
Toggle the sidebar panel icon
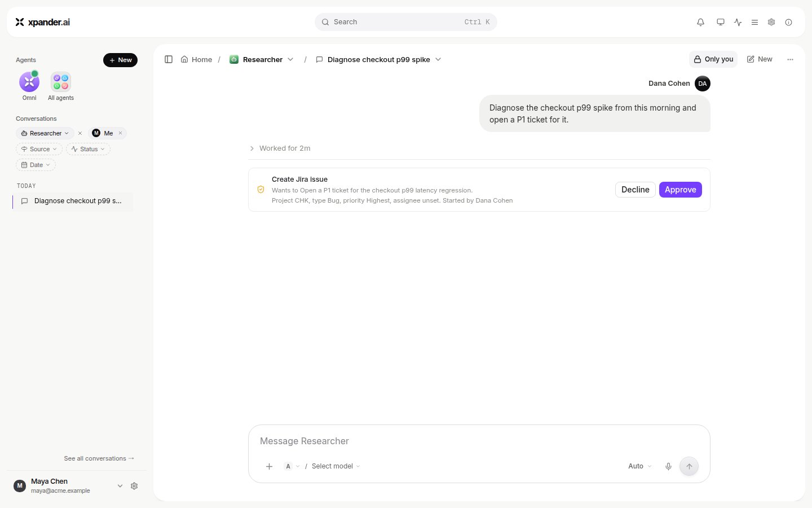[169, 59]
